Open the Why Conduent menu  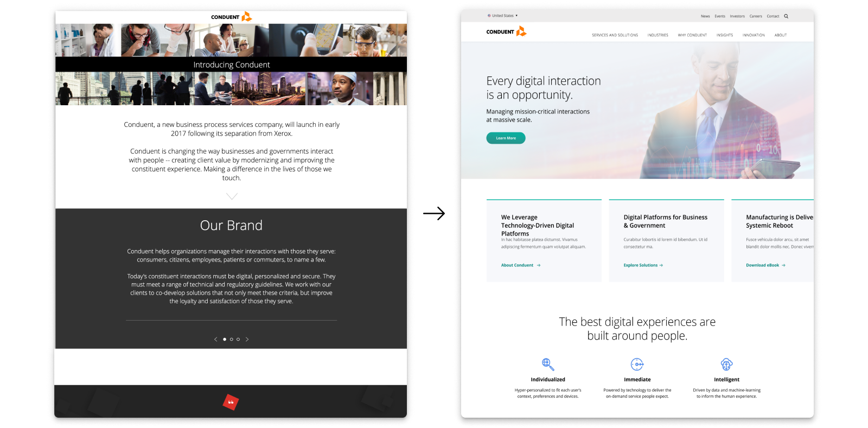point(692,35)
